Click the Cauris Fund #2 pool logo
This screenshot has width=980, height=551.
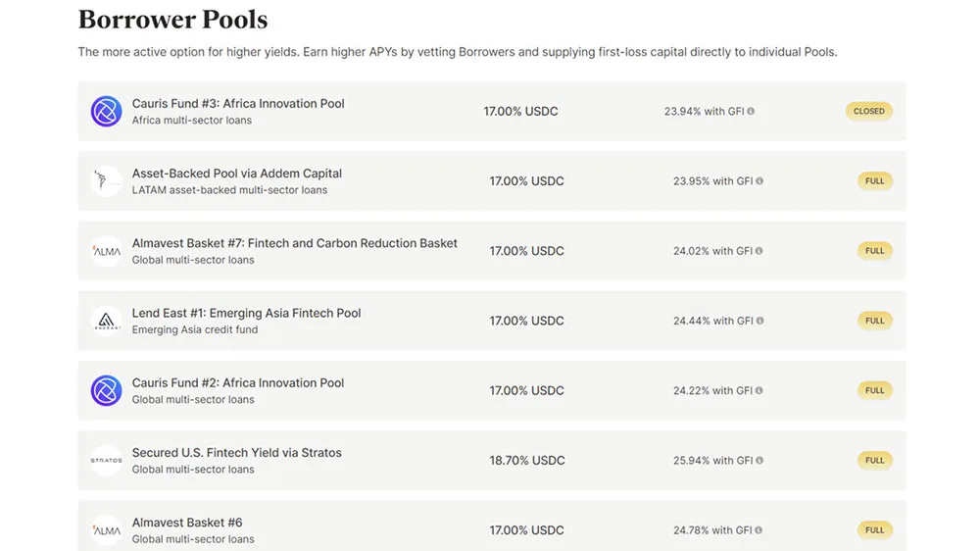point(106,391)
